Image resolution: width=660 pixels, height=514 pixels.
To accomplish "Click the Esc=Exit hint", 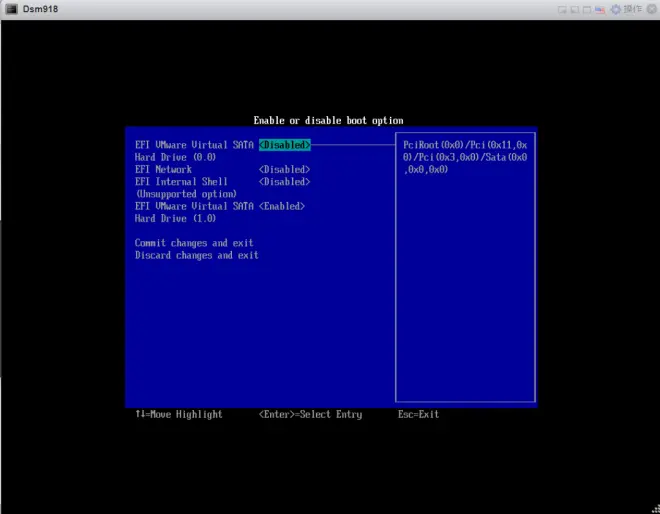I will coord(418,414).
